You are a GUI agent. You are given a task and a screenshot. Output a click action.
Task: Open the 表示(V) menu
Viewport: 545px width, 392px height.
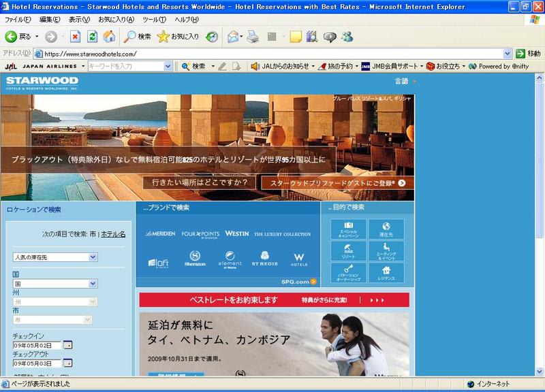click(x=79, y=20)
